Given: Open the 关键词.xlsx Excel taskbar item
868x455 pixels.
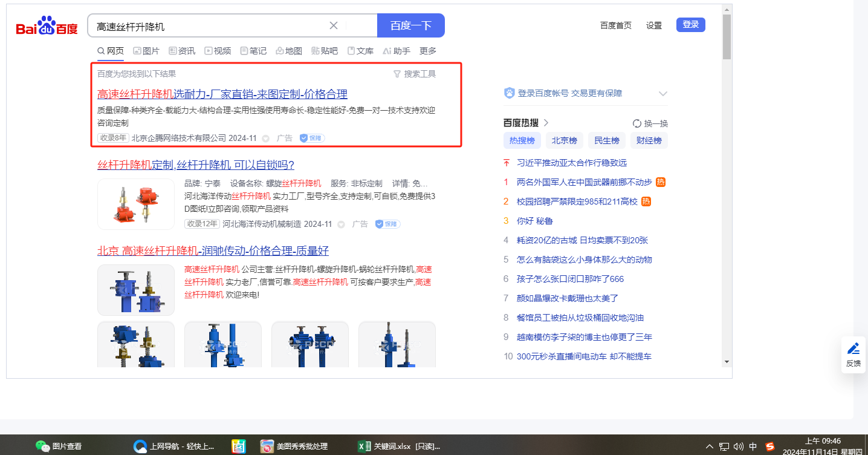Looking at the screenshot, I should coord(399,447).
